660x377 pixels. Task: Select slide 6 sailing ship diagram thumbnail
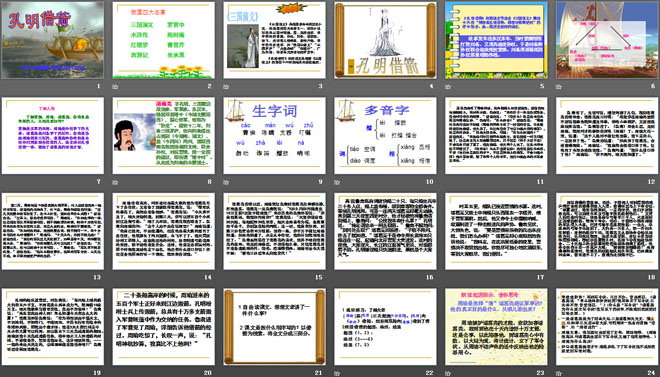(607, 40)
